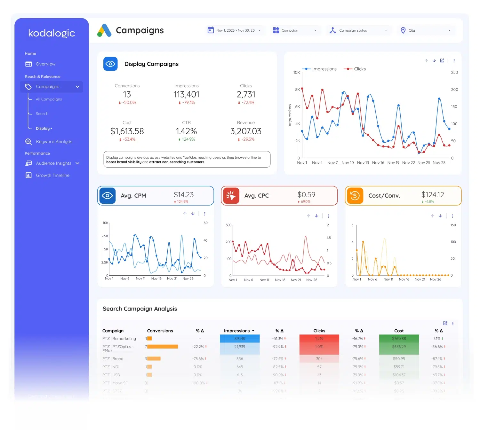Click the Google Ads logo beside Campaigns
The height and width of the screenshot is (448, 480).
(104, 30)
